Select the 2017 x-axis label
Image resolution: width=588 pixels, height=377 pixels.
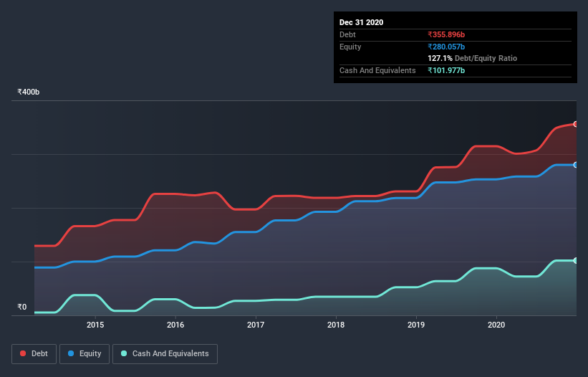[256, 325]
